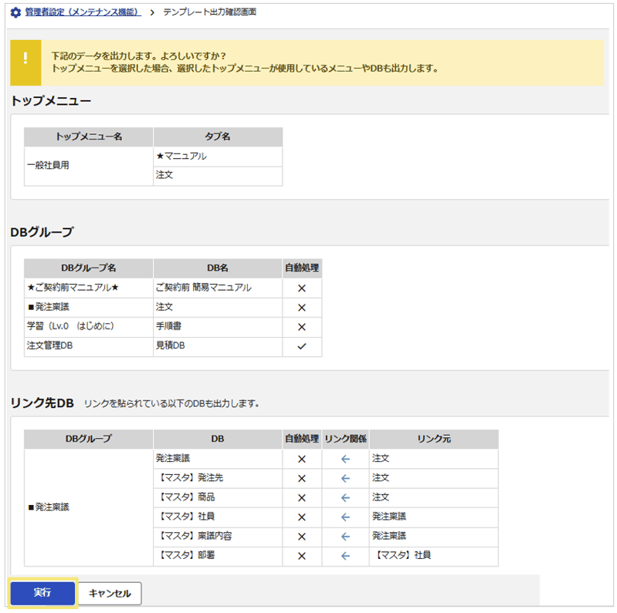Click the link arrow icon for 【マスタ】商品
Viewport: 617px width, 613px height.
point(345,498)
